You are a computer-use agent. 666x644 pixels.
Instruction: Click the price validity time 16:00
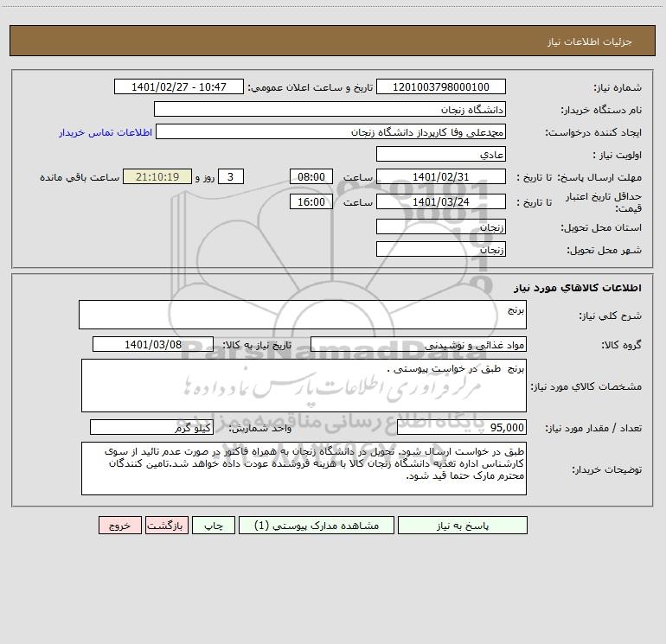pyautogui.click(x=311, y=201)
